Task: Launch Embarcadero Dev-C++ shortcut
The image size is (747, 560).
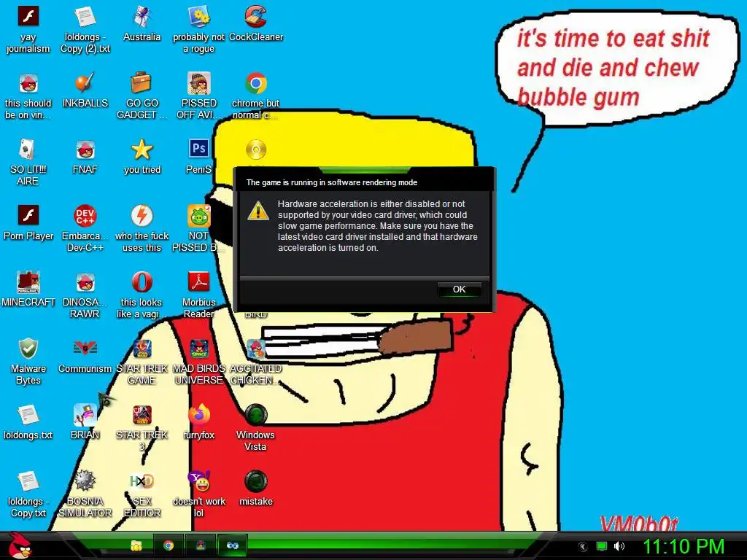Action: (85, 216)
